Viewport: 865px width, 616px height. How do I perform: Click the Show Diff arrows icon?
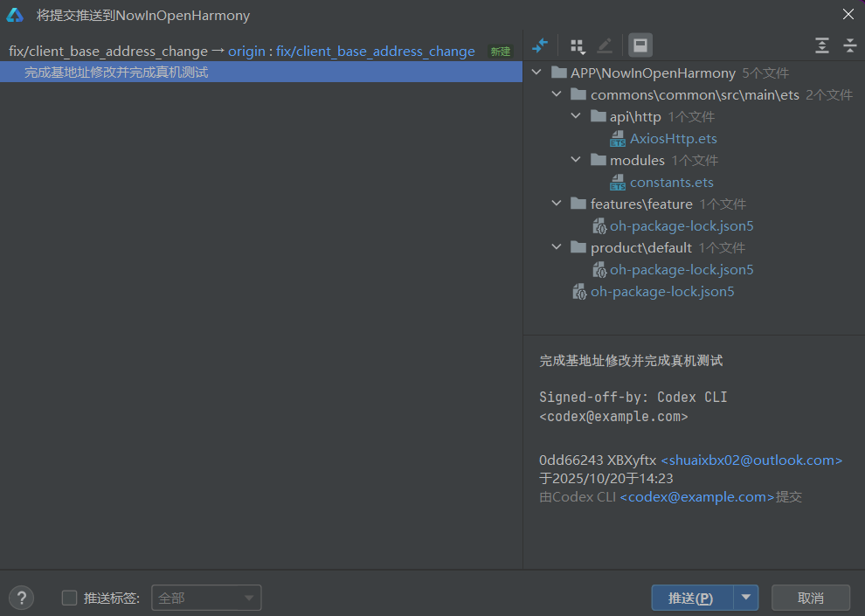[x=540, y=45]
